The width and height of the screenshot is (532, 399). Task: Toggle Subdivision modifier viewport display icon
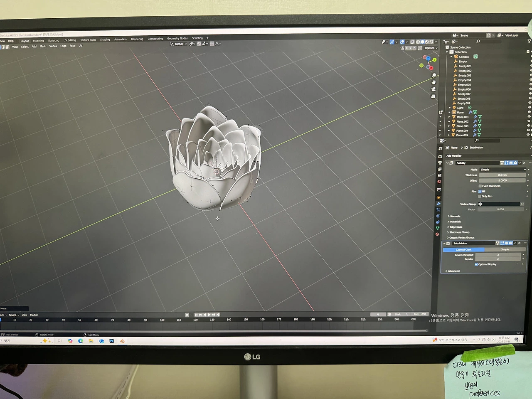click(507, 243)
